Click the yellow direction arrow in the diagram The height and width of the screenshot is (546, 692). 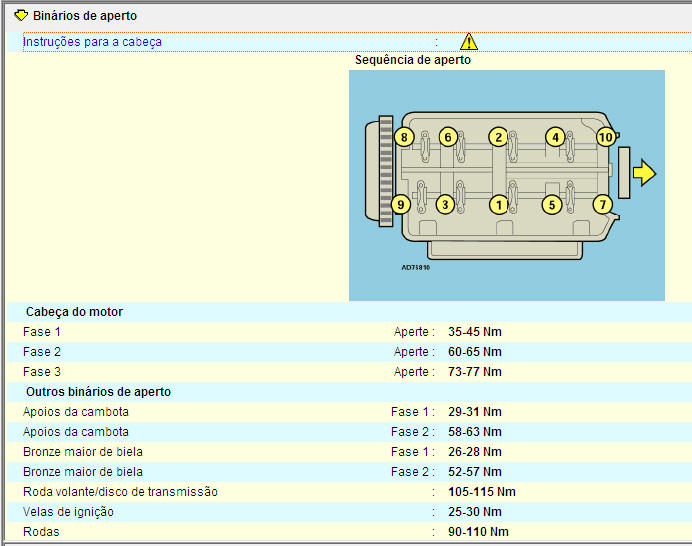[644, 173]
